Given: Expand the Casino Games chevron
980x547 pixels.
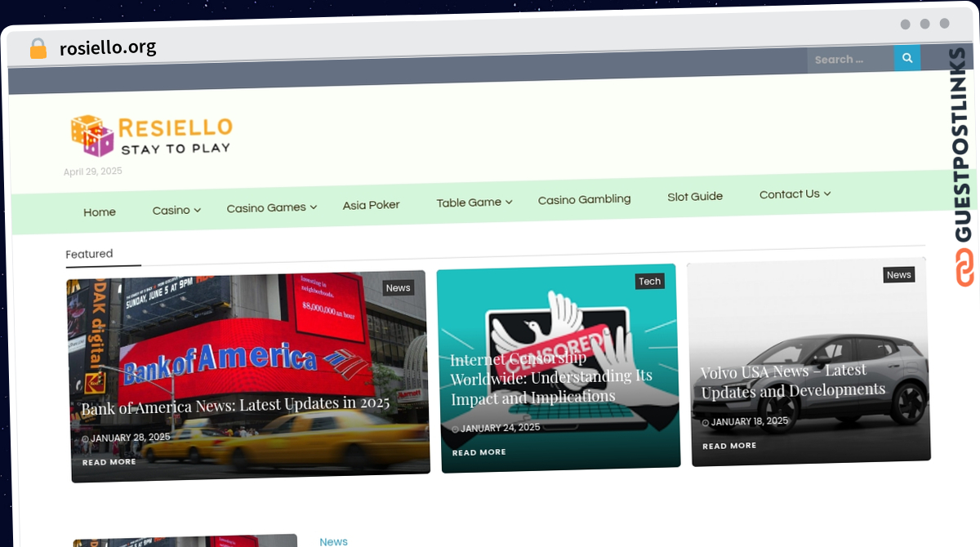Looking at the screenshot, I should pos(313,207).
